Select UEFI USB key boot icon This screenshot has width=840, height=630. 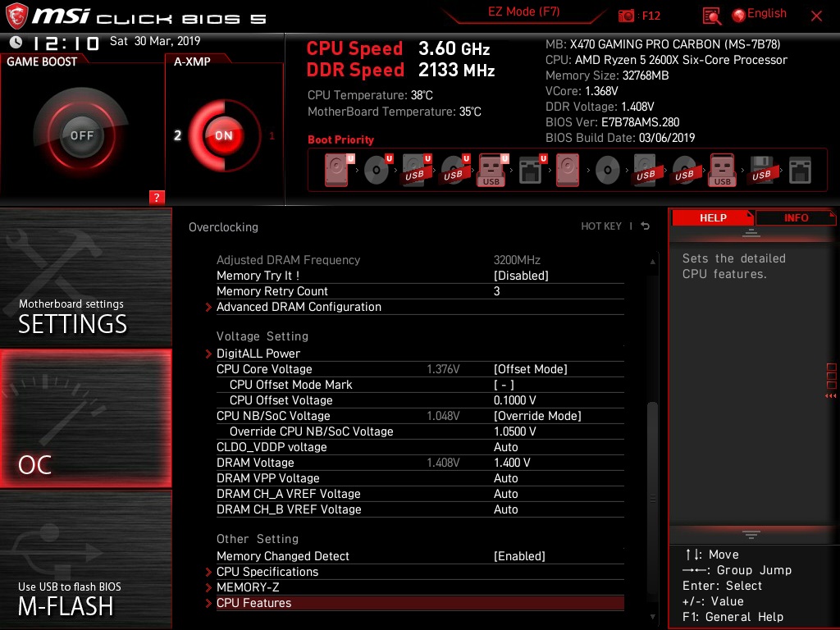click(x=493, y=170)
